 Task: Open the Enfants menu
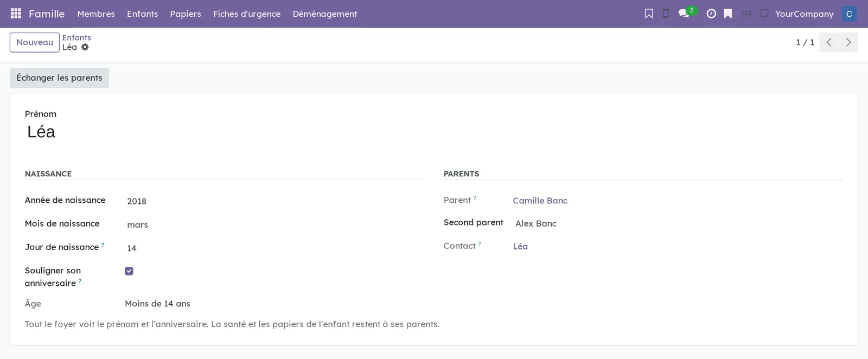coord(142,14)
